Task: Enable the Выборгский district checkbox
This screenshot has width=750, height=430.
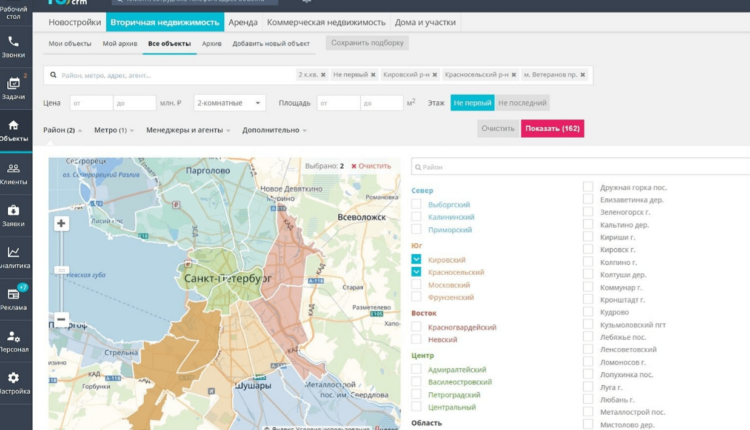Action: pyautogui.click(x=416, y=204)
